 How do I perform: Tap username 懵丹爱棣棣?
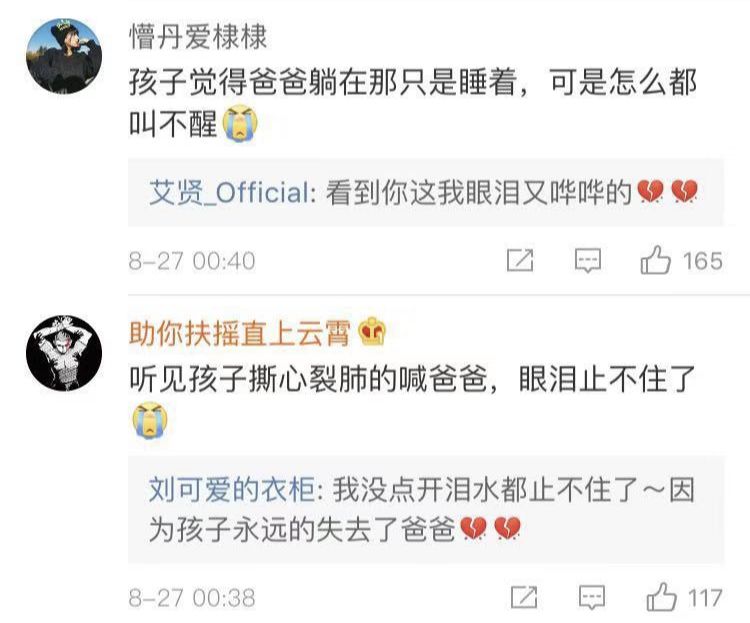[198, 37]
